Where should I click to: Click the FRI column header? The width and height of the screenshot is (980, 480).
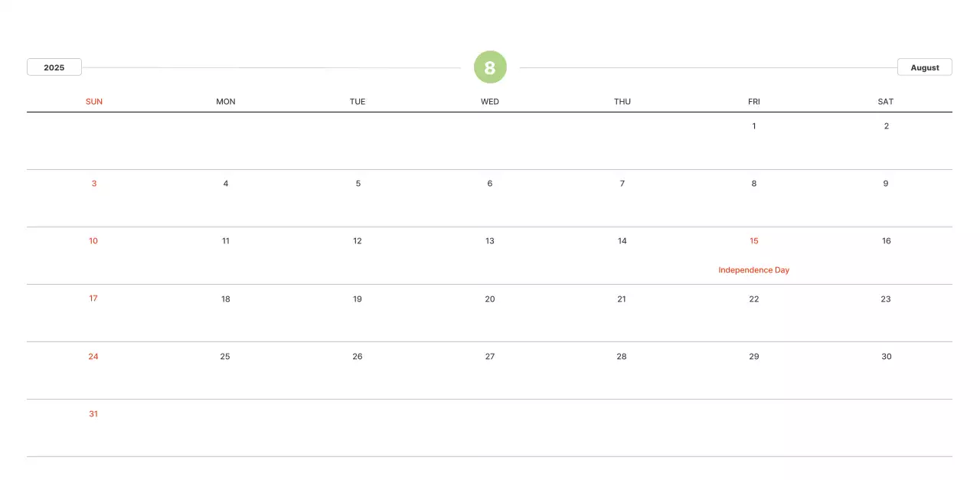[753, 102]
